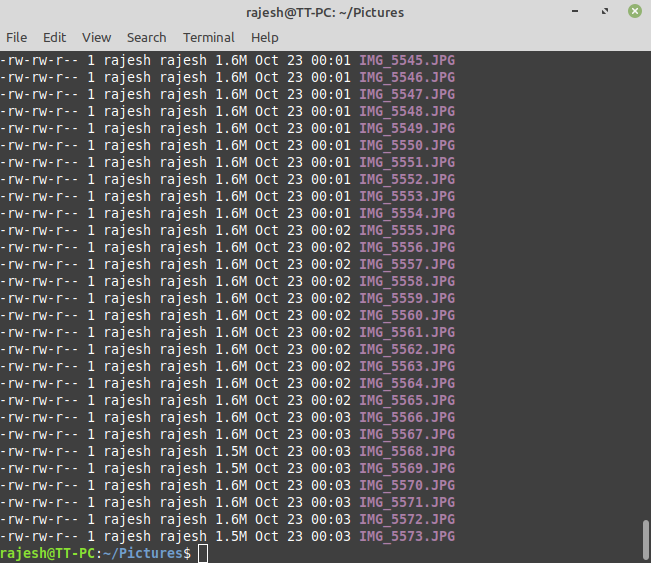
Task: Click the rajesh@TT-PC text in the prompt
Action: coord(52,554)
